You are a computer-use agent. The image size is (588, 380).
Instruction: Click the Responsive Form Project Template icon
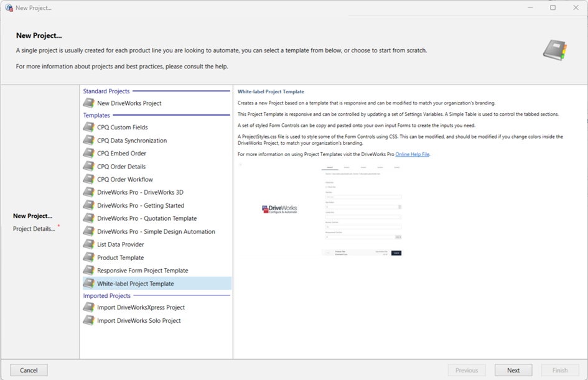coord(89,271)
